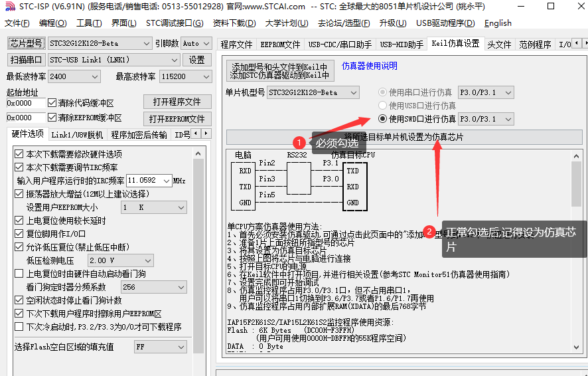The image size is (588, 376).
Task: Open 看门狗定时器分频系数 256 dropdown
Action: pos(154,287)
